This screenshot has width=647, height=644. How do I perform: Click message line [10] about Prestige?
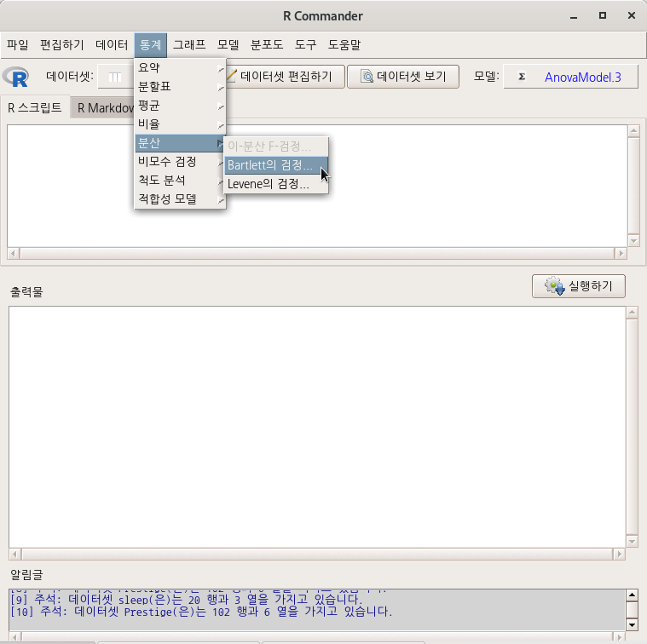coord(201,612)
